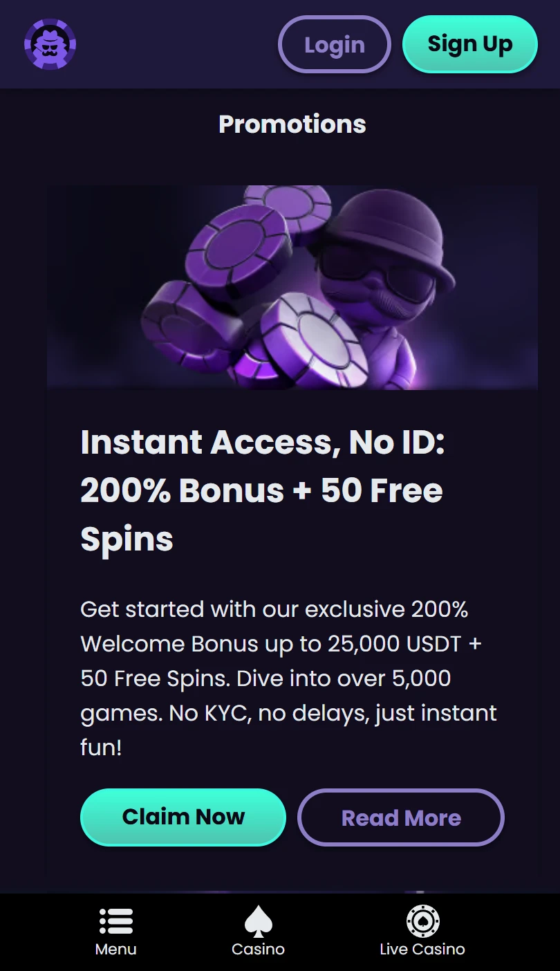This screenshot has height=971, width=560.
Task: Claim the 200% welcome bonus now
Action: 183,817
